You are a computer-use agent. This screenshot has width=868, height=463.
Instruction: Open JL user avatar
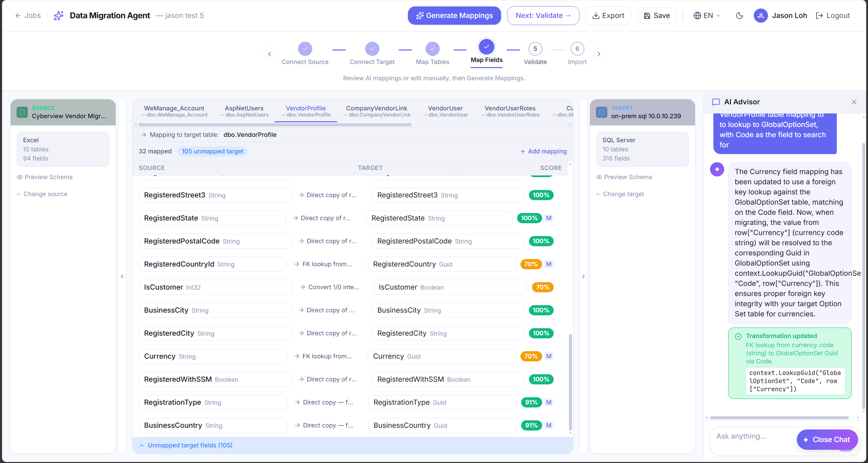click(761, 16)
